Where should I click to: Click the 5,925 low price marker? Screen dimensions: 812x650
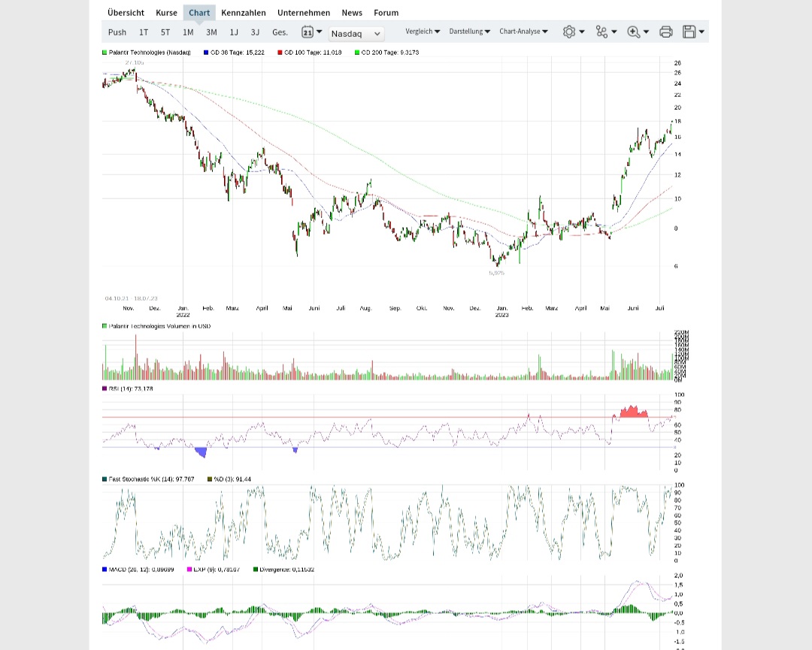point(496,273)
